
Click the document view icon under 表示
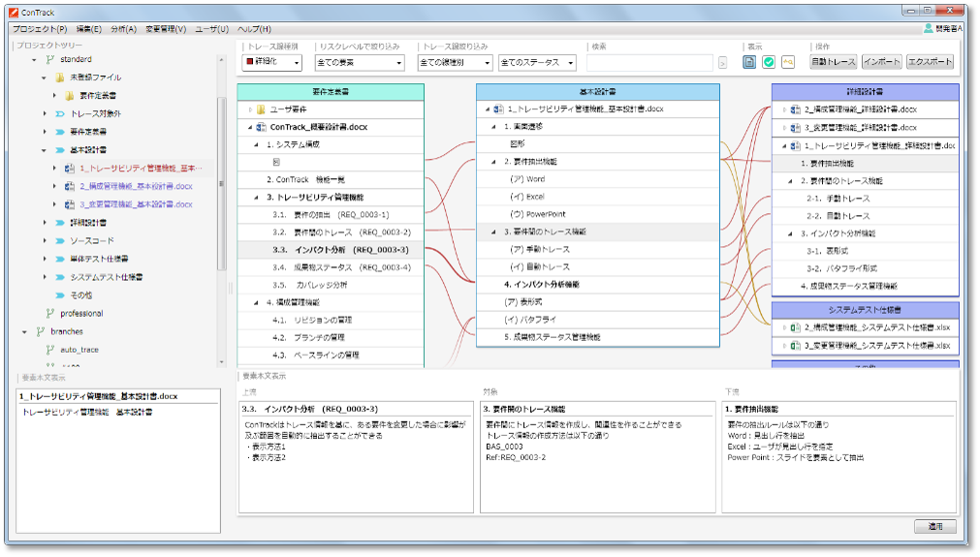click(749, 62)
